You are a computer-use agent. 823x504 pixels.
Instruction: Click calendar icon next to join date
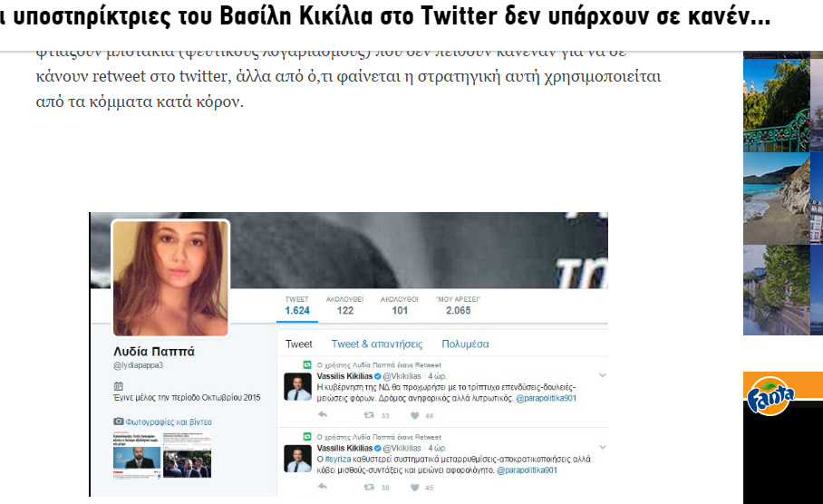118,386
